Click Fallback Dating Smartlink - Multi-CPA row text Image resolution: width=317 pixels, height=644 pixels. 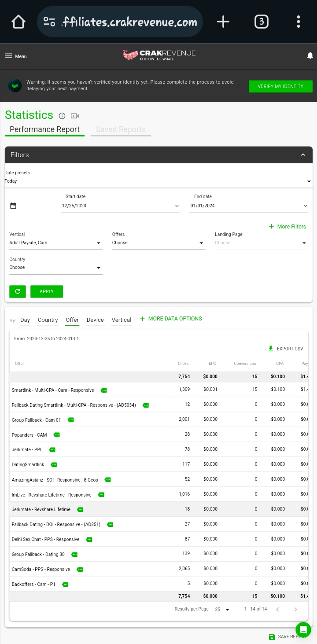(74, 405)
